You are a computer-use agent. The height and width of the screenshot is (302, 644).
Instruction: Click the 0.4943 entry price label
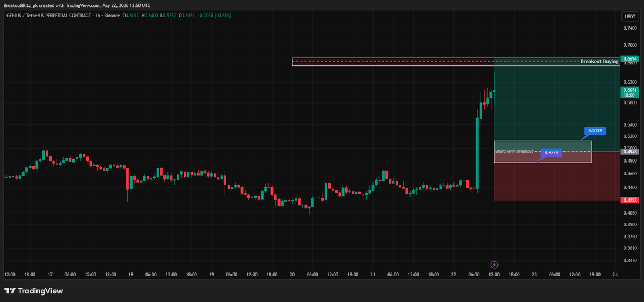(x=629, y=152)
